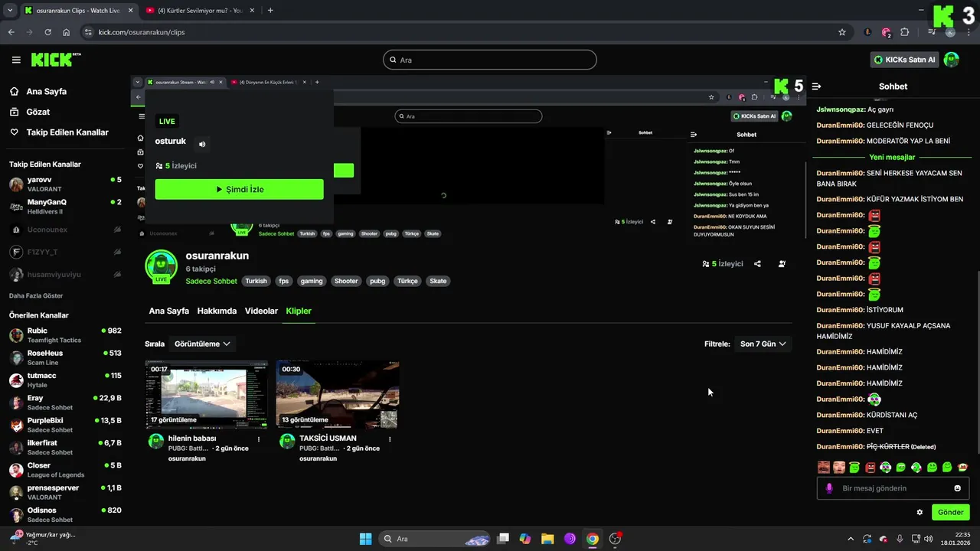
Task: Open Chrome media control icon
Action: 932,32
